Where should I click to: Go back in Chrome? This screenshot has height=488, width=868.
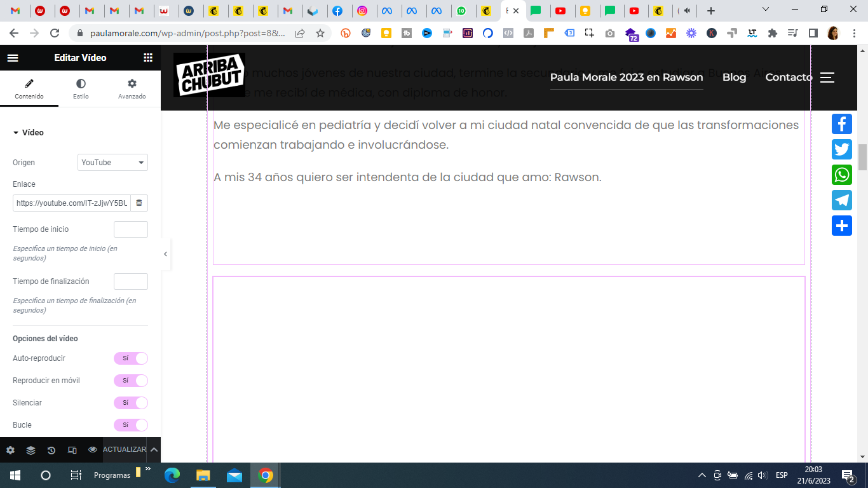tap(14, 33)
